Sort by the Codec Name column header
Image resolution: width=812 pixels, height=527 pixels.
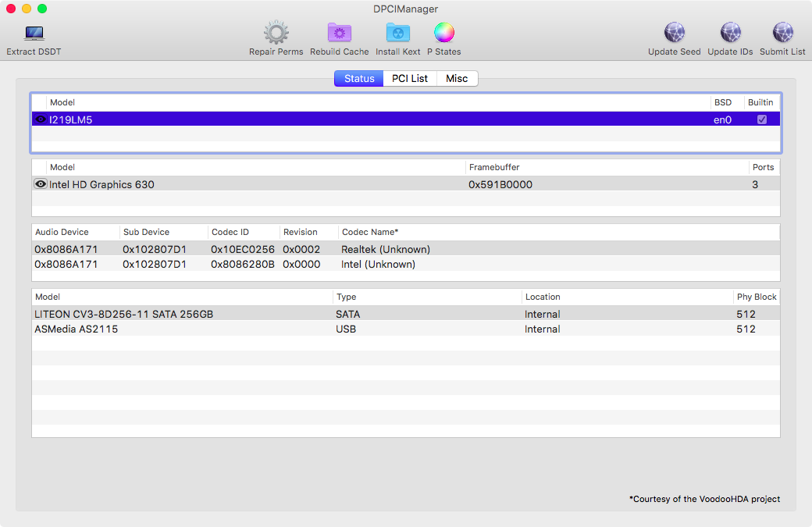pos(370,232)
